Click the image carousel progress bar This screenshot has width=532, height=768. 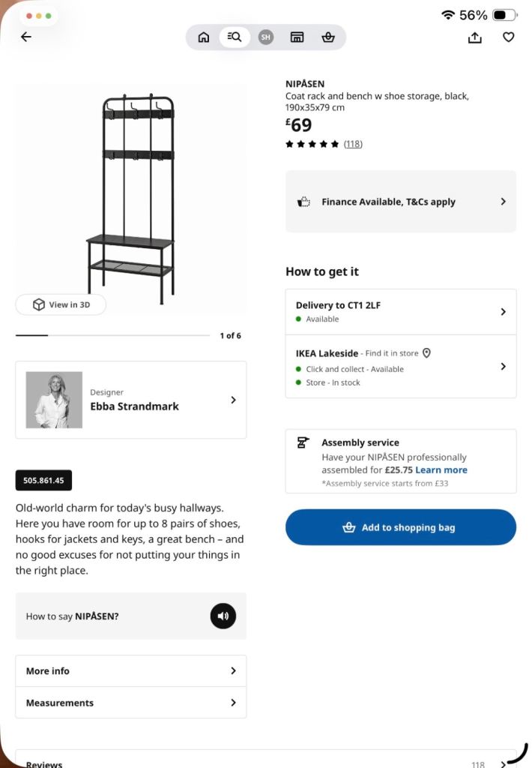(112, 335)
